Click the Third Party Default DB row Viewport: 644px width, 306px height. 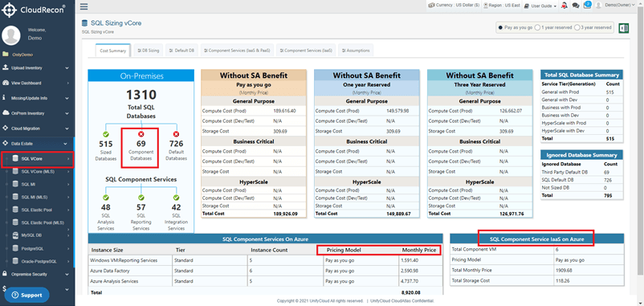581,172
